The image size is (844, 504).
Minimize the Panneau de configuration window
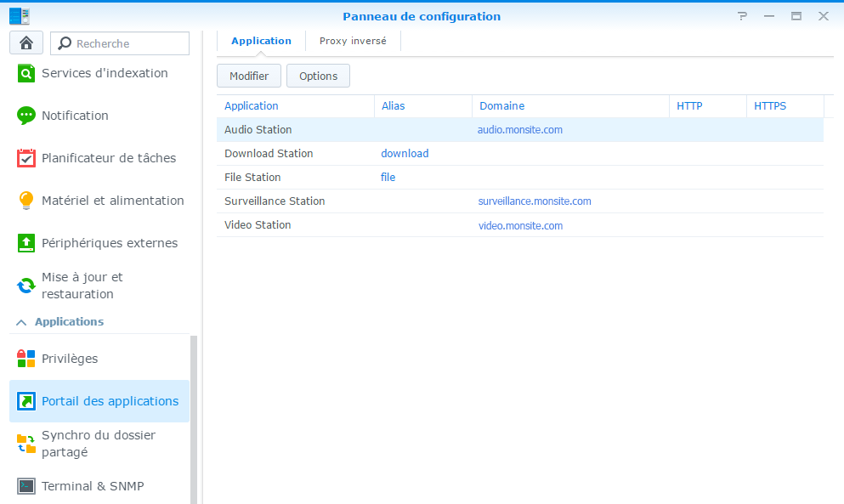click(x=769, y=16)
